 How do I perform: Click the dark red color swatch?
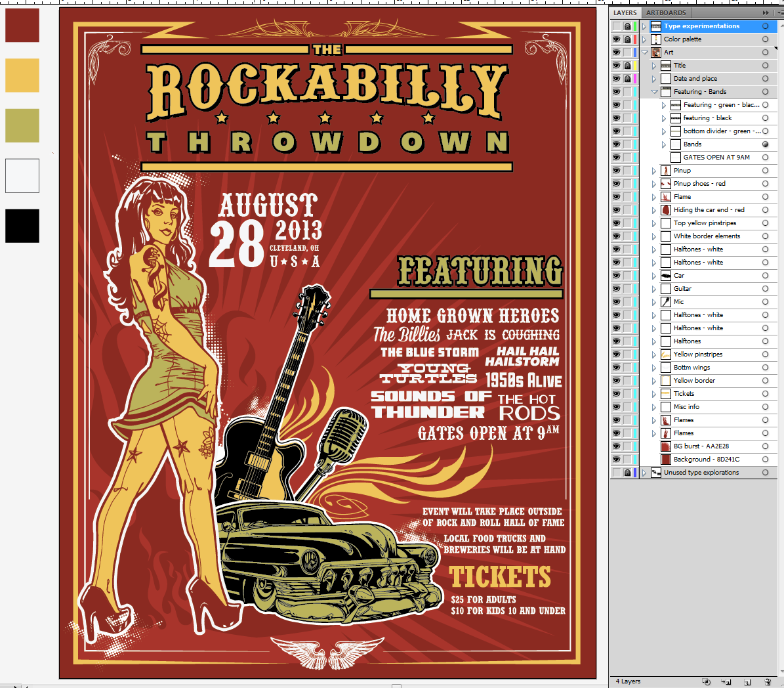tap(22, 25)
